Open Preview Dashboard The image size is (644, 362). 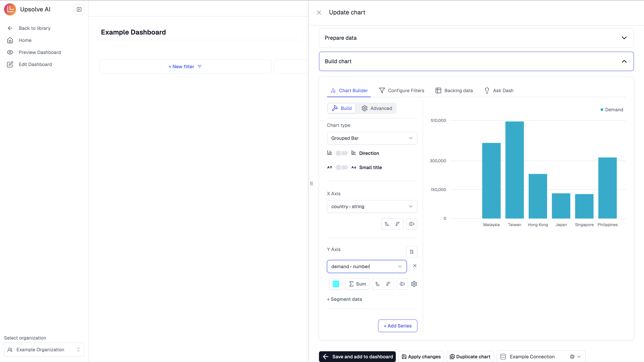(x=40, y=52)
